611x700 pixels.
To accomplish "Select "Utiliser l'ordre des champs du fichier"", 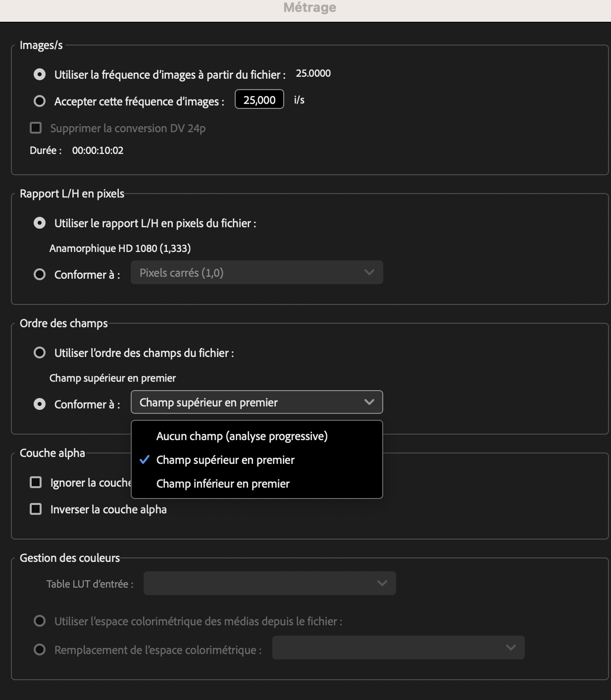I will pos(40,353).
